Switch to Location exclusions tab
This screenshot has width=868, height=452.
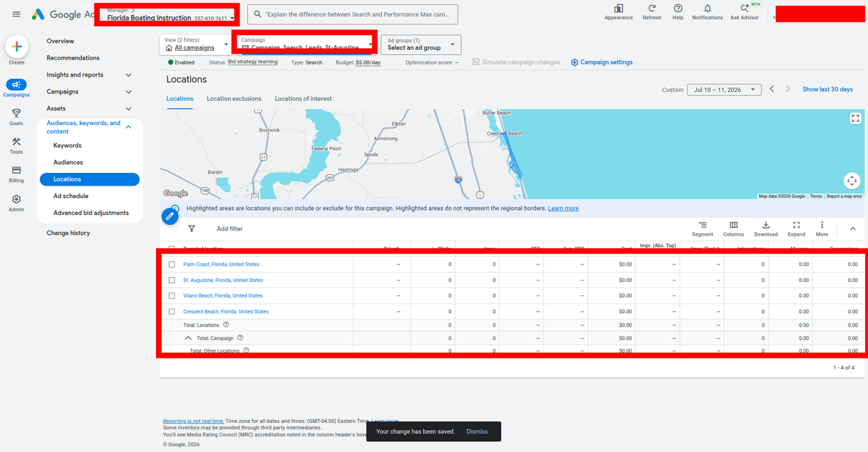(234, 99)
